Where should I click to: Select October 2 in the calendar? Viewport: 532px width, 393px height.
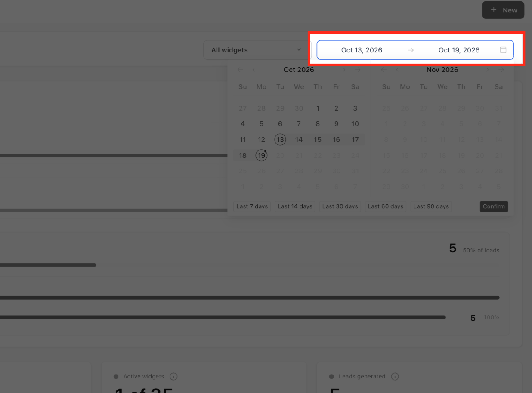tap(336, 108)
